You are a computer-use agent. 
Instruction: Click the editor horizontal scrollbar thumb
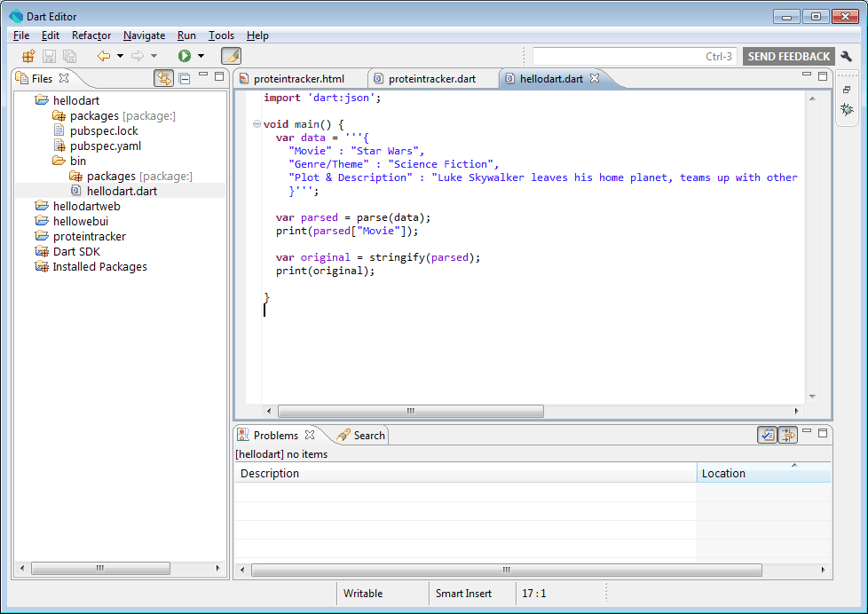coord(410,412)
